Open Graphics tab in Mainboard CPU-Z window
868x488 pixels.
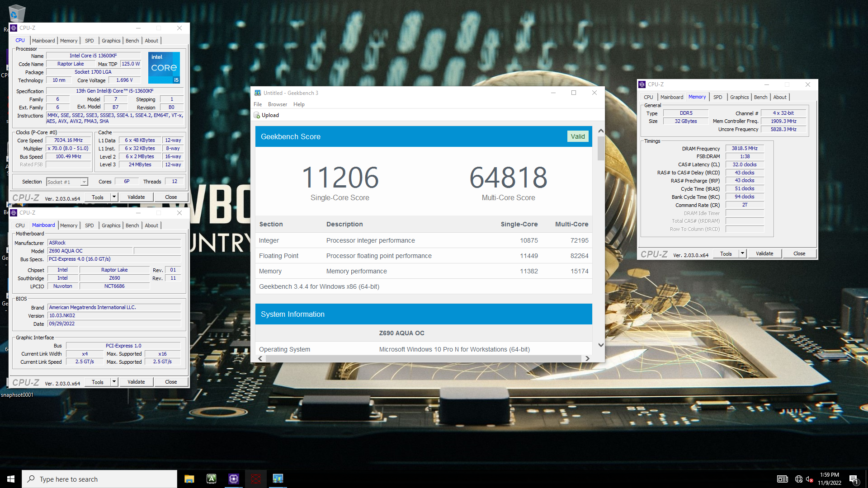point(111,225)
